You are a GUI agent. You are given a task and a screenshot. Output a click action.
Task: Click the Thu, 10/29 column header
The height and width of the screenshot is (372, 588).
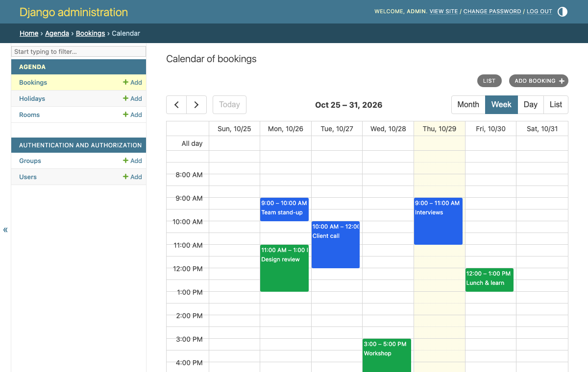pos(440,129)
